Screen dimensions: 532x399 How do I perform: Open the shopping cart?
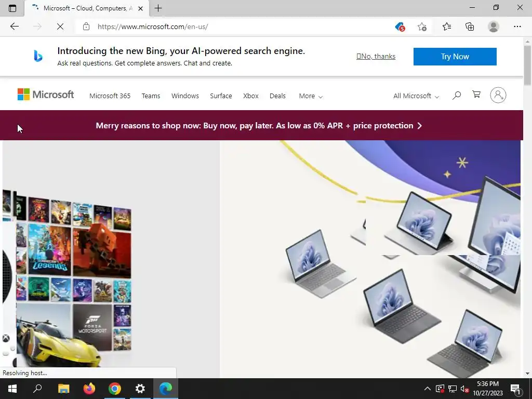(476, 95)
